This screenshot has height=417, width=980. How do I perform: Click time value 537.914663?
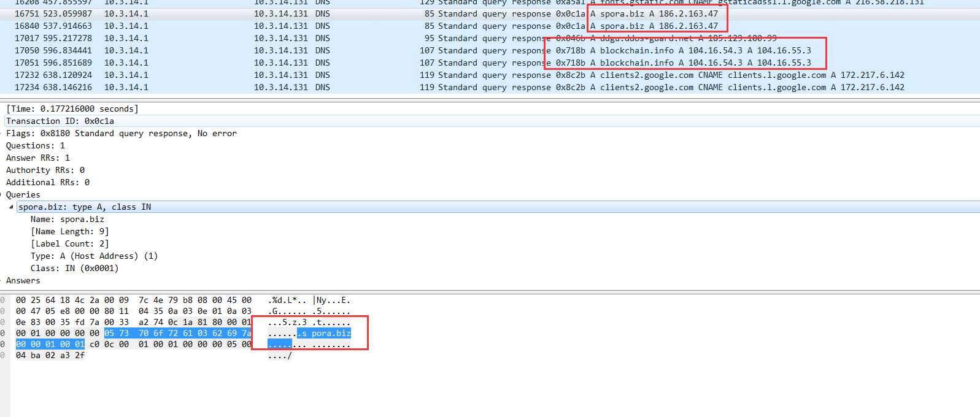[x=68, y=26]
